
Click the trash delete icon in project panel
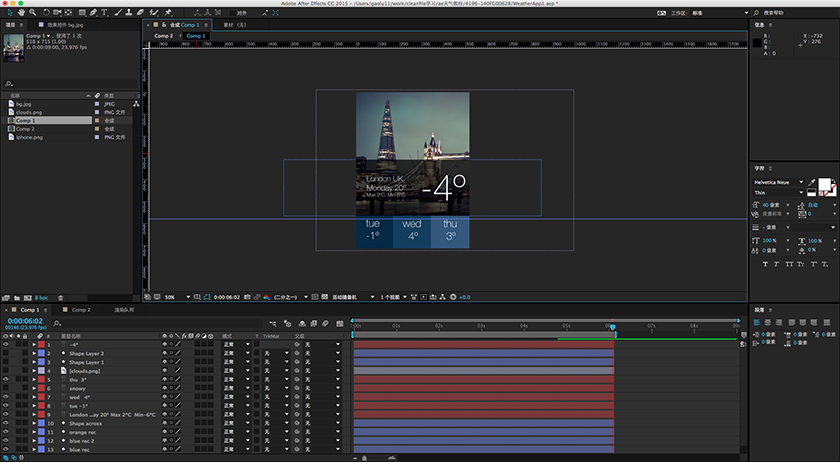coord(61,298)
